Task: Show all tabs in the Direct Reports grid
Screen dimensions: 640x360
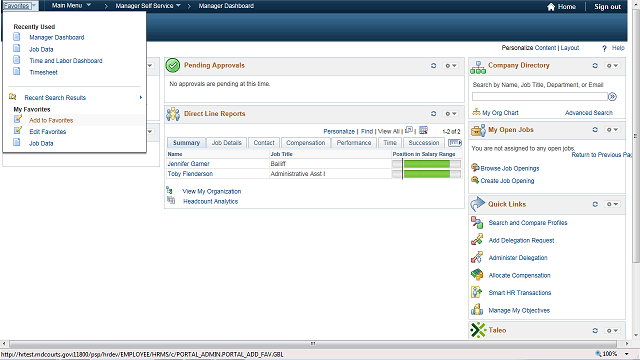Action: 455,142
